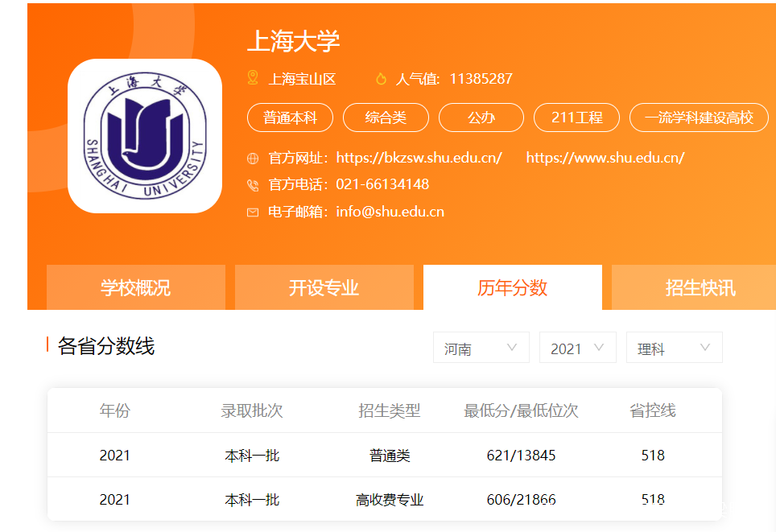Click the phone number 021-66134148
The image size is (776, 532).
(x=382, y=184)
